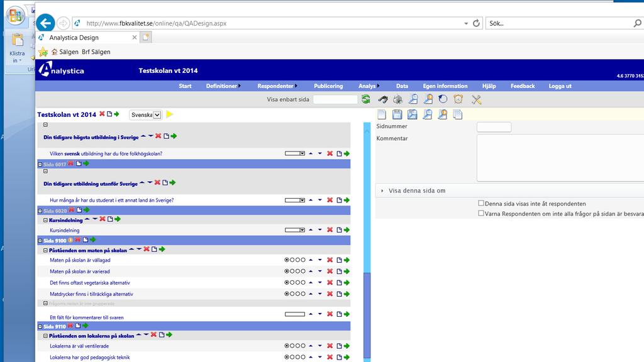The width and height of the screenshot is (644, 362).
Task: Click Logga ut
Action: click(x=560, y=85)
